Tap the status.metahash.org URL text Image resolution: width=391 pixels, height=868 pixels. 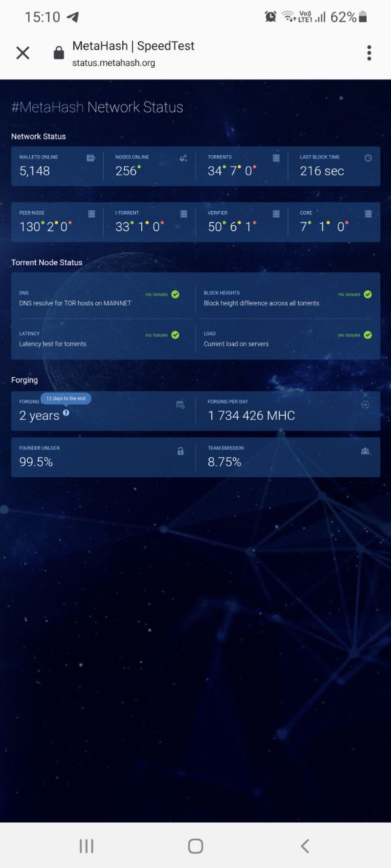point(114,63)
